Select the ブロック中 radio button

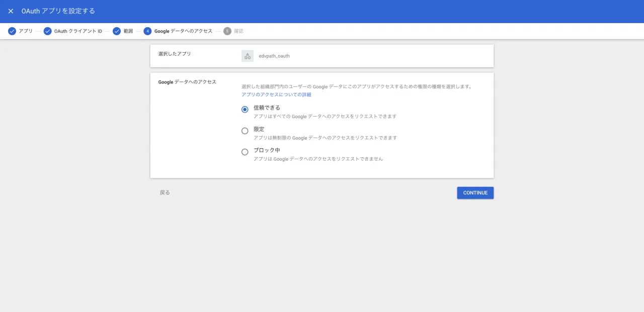[245, 152]
